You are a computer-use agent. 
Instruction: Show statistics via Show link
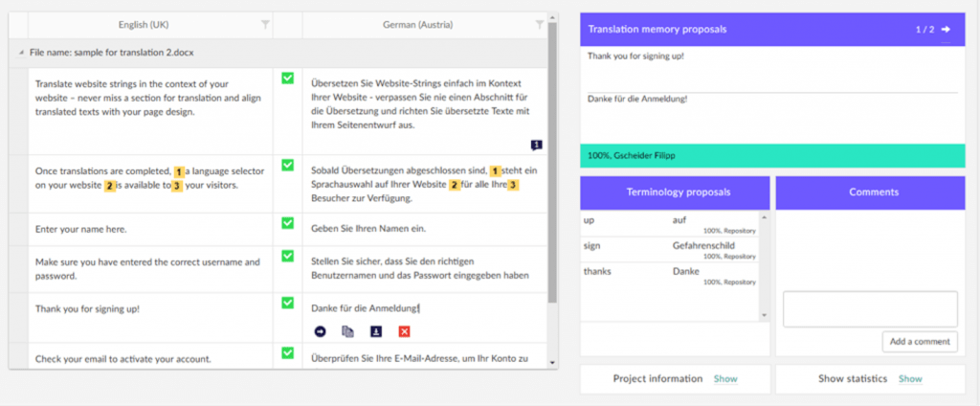tap(910, 379)
